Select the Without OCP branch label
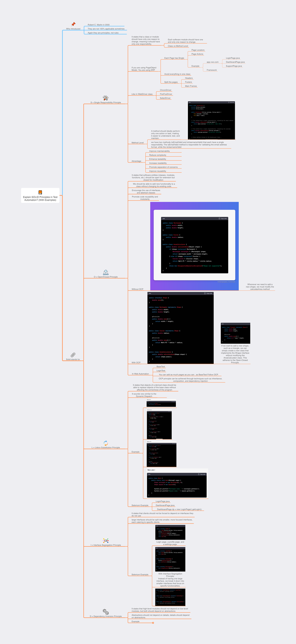The image size is (296, 644). pos(137,289)
